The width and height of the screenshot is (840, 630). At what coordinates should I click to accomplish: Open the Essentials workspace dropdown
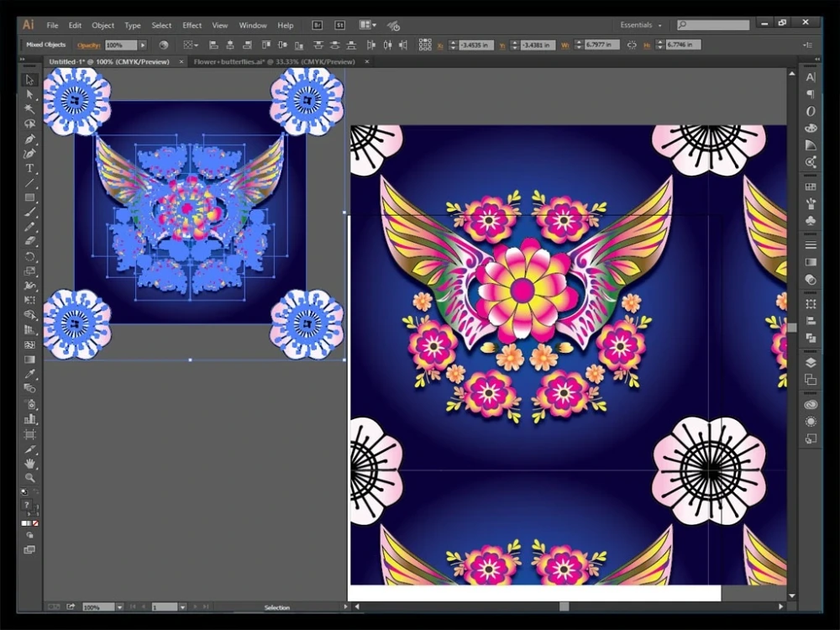tap(641, 25)
